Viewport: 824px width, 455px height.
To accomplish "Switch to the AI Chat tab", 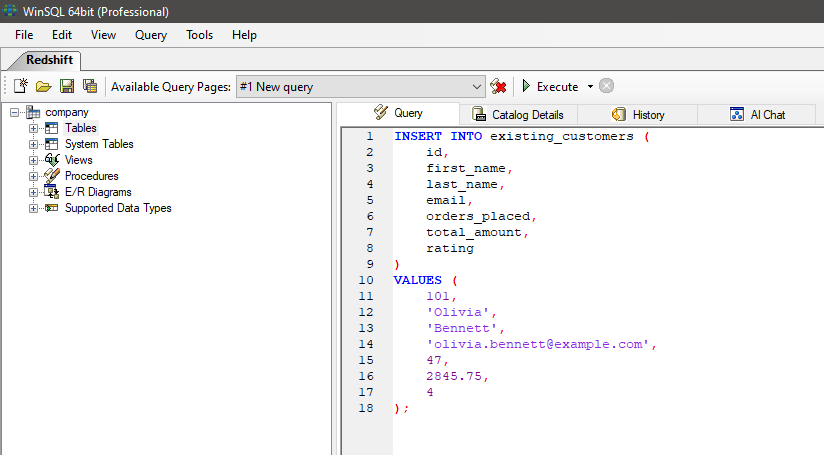I will tap(757, 115).
